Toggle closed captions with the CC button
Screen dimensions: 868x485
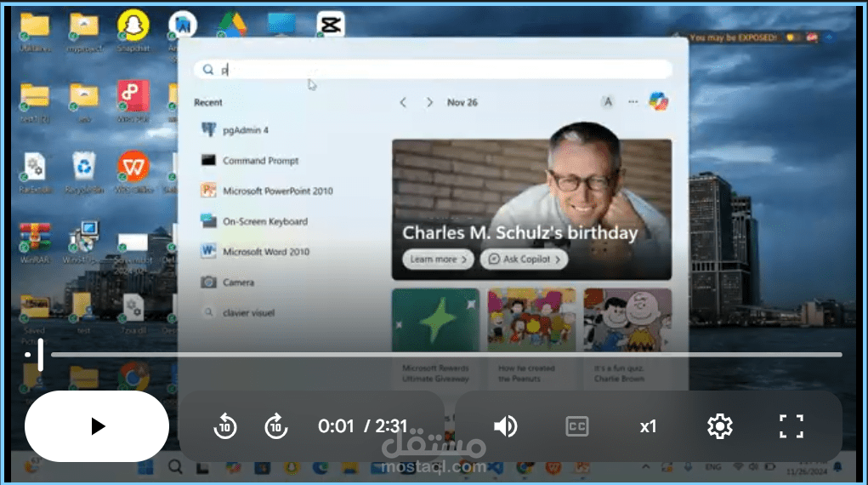(x=576, y=426)
